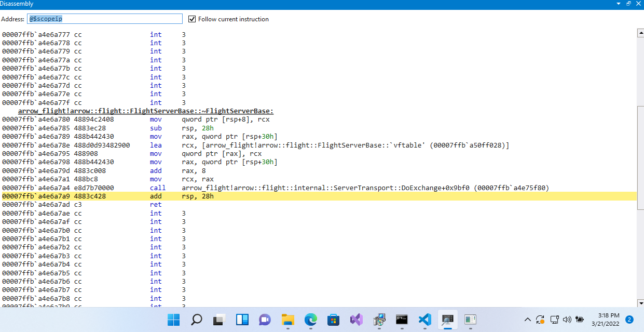
Task: Switch to Visual Studio in taskbar
Action: click(x=357, y=320)
